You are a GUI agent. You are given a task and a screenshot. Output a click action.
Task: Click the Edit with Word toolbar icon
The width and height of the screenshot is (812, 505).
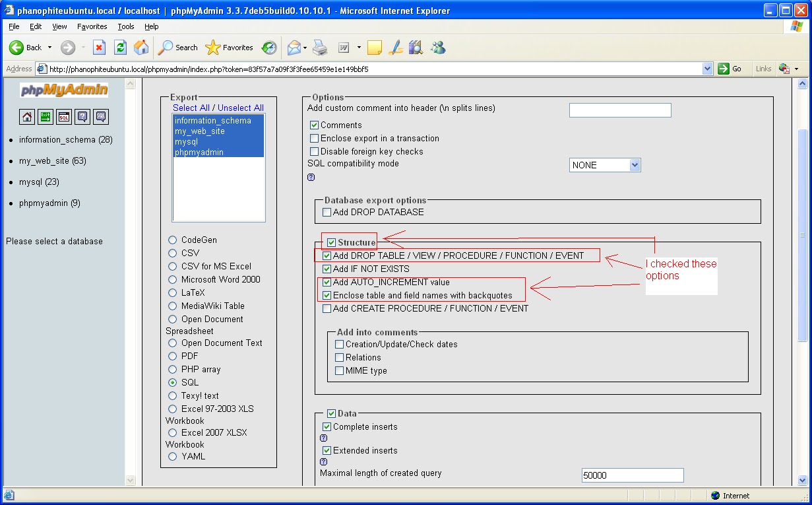click(344, 48)
